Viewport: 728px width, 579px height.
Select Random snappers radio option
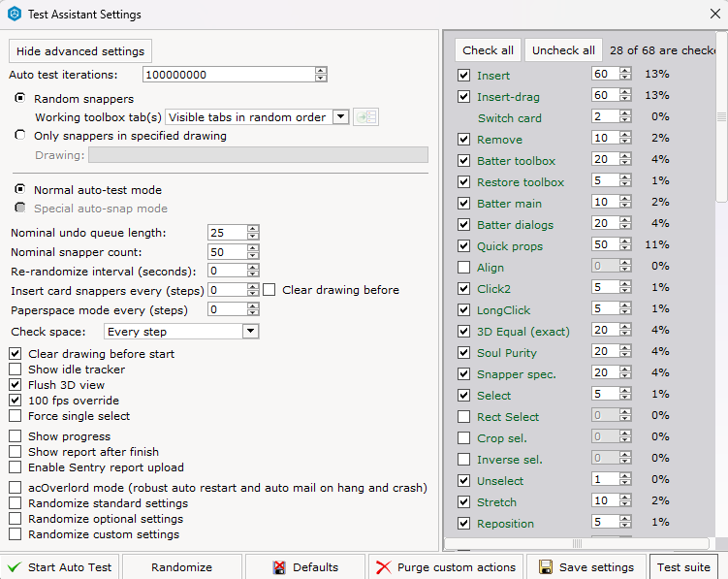20,98
